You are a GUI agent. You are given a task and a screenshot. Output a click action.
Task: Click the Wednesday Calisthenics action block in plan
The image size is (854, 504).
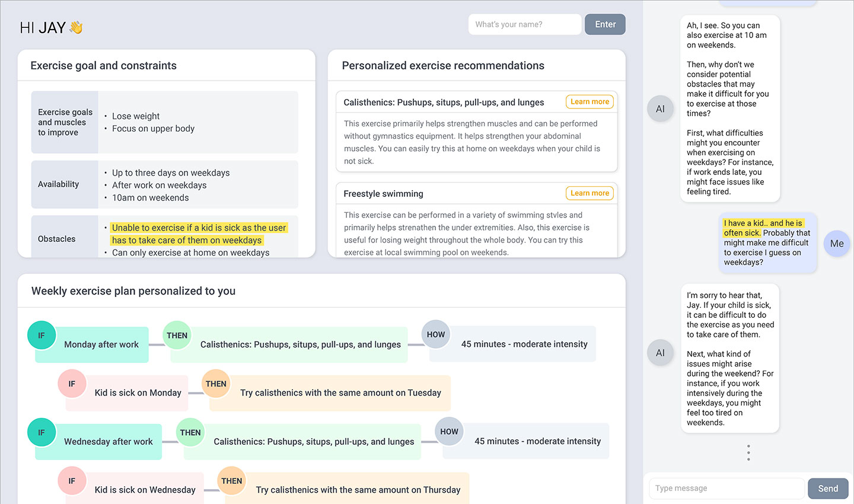tap(302, 442)
